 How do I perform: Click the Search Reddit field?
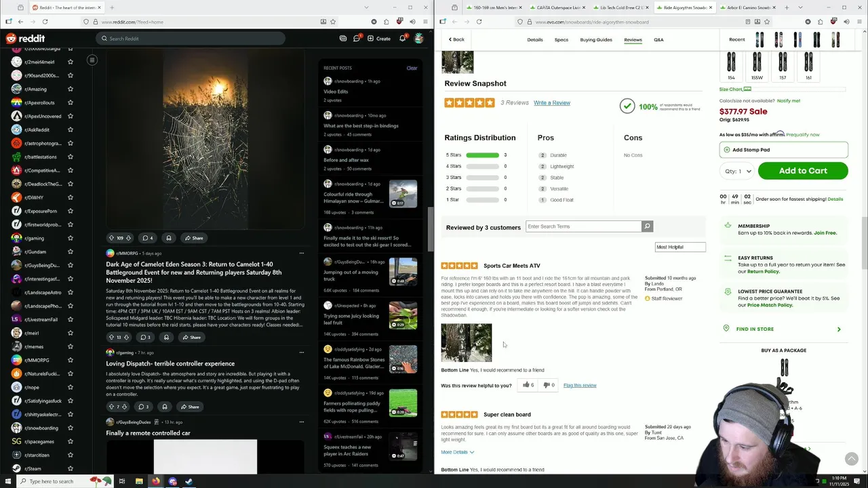190,39
